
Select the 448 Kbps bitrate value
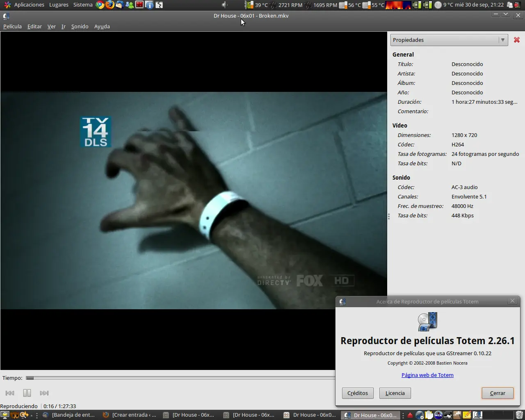pos(463,215)
